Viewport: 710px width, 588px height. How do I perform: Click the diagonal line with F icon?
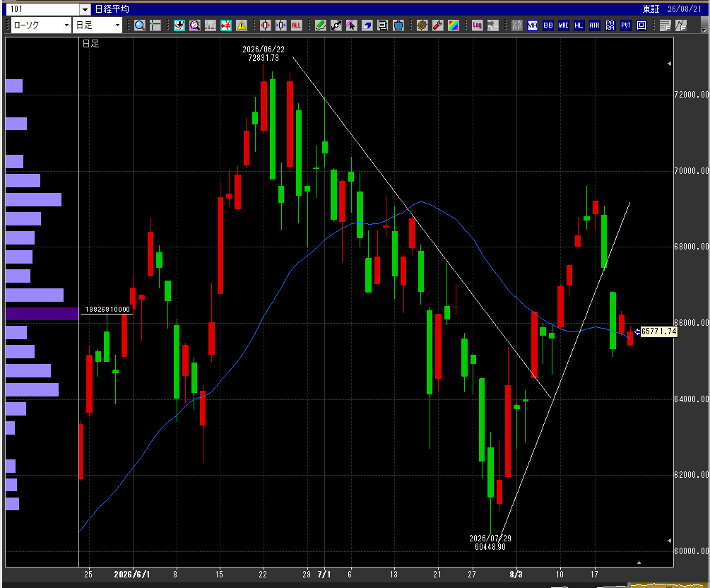(681, 25)
